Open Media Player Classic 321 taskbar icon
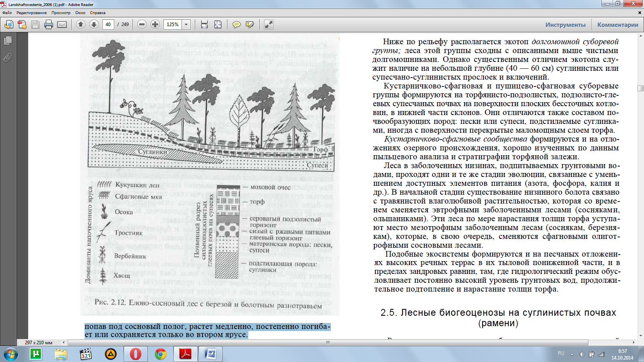The width and height of the screenshot is (644, 362). click(86, 354)
